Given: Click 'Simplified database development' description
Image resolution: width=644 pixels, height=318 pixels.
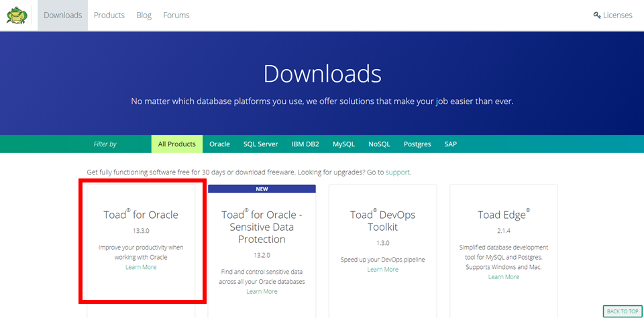Looking at the screenshot, I should (x=504, y=257).
